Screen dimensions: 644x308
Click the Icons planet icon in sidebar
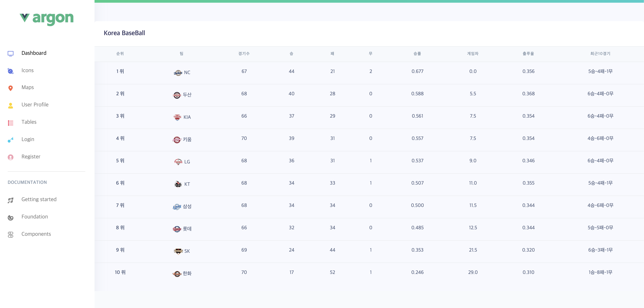(x=11, y=71)
